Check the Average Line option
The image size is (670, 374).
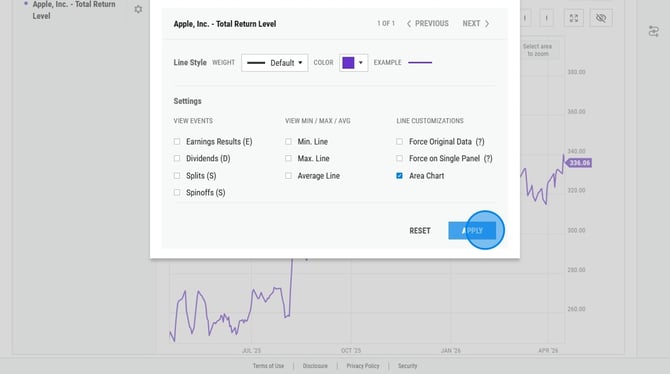coord(288,176)
